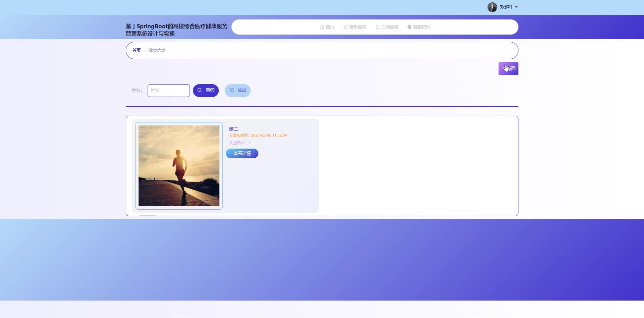Open the 活动信息 navigation item
This screenshot has width=644, height=318.
pos(387,27)
